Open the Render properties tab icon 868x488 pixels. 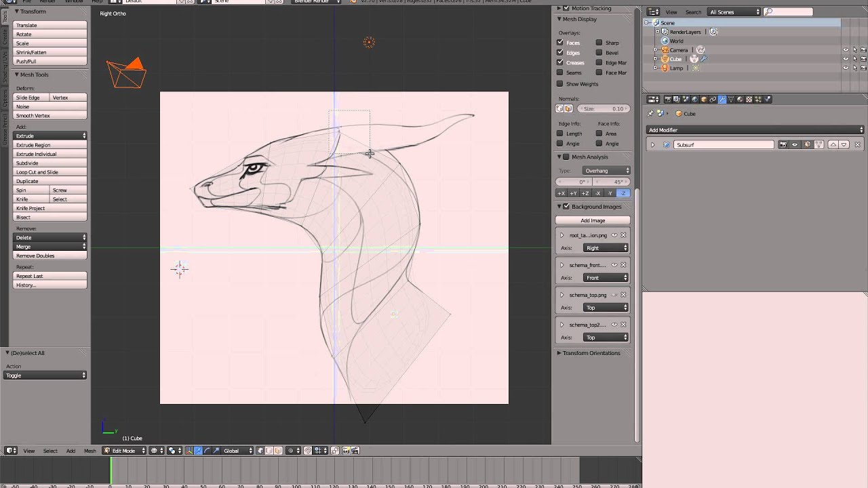click(668, 99)
